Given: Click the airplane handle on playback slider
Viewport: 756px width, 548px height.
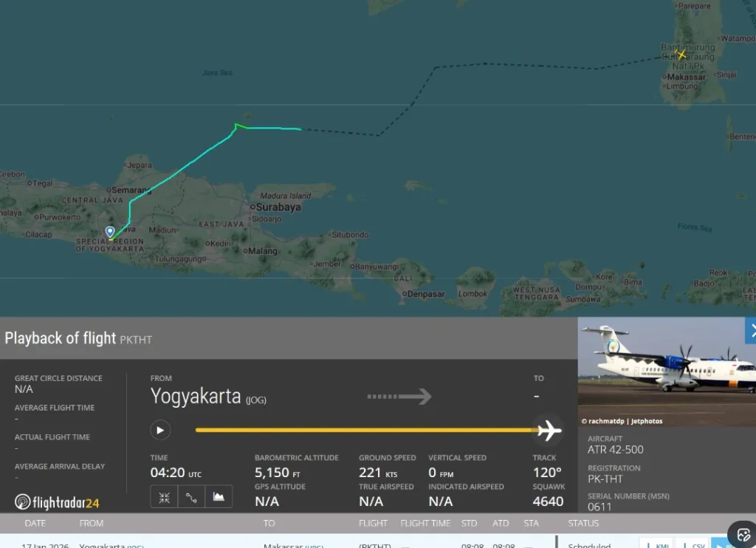Looking at the screenshot, I should [x=549, y=430].
